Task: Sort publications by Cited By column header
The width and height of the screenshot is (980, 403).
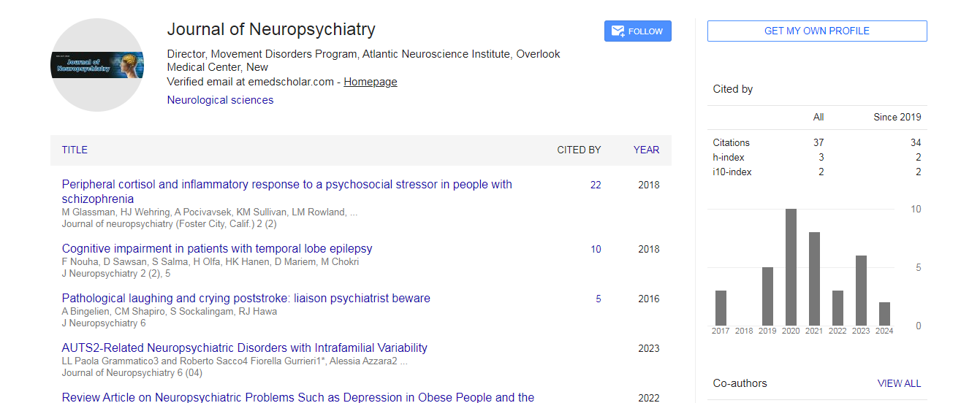Action: [x=579, y=150]
